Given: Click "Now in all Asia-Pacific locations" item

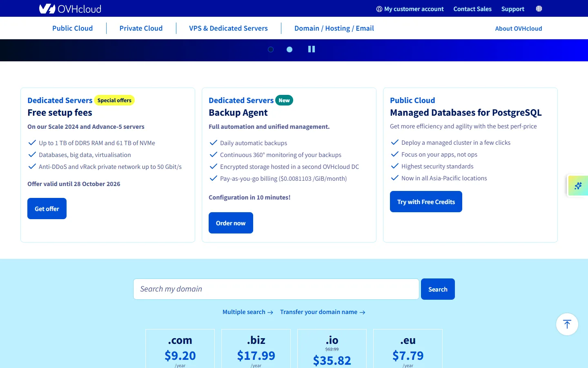Looking at the screenshot, I should 444,178.
